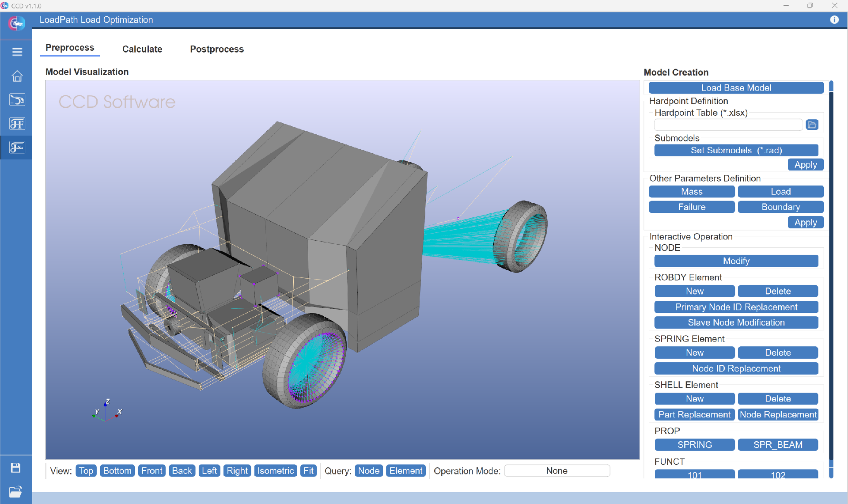This screenshot has width=848, height=504.
Task: Open the HF module sidebar icon
Action: [x=17, y=124]
